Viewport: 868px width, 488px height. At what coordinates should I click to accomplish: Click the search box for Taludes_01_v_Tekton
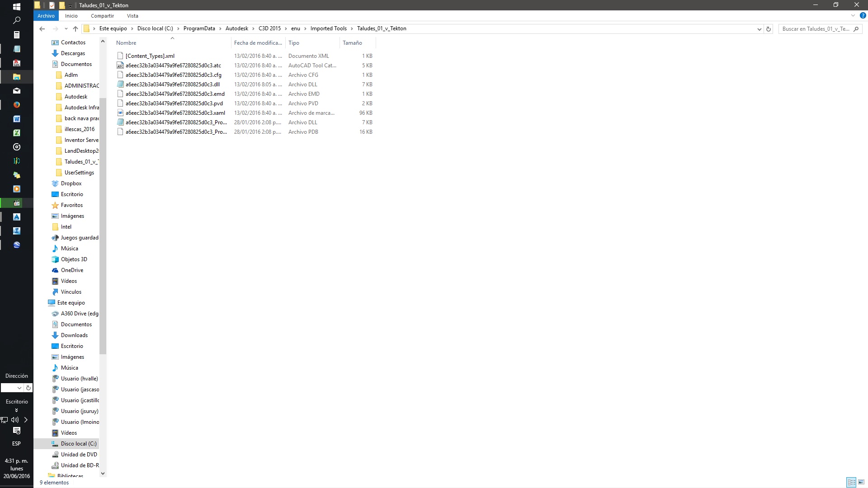pyautogui.click(x=816, y=29)
